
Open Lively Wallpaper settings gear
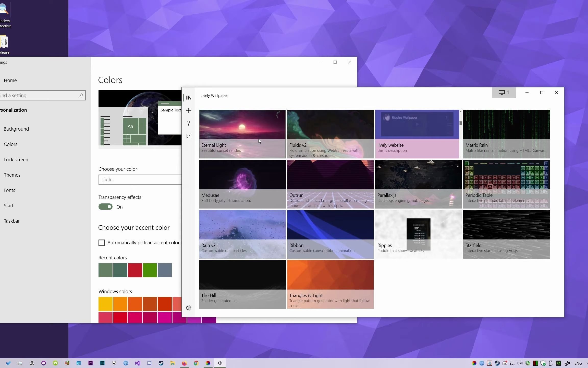188,307
